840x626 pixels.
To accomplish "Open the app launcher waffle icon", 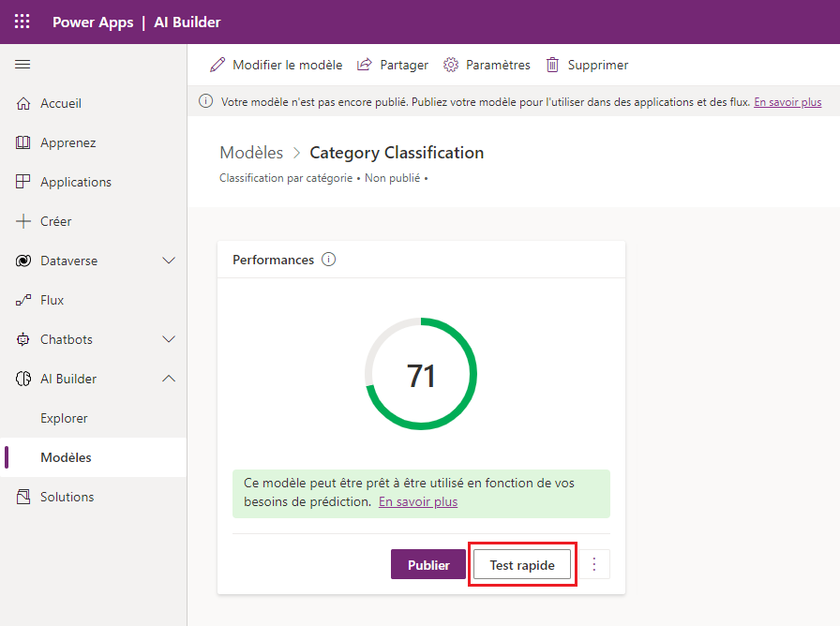I will coord(22,22).
